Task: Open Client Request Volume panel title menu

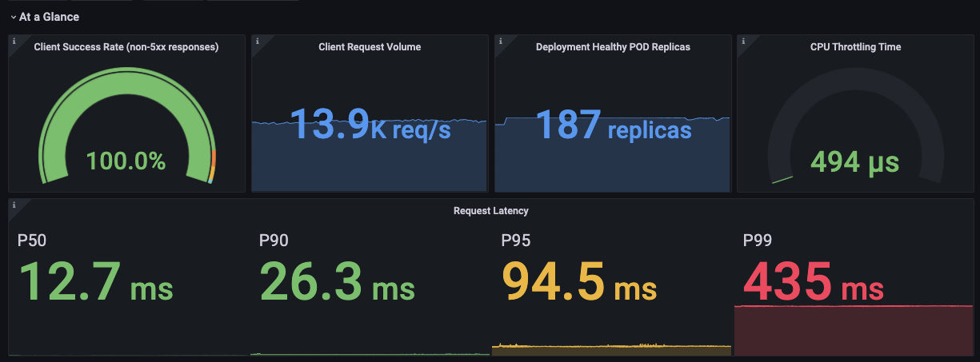Action: click(x=370, y=47)
